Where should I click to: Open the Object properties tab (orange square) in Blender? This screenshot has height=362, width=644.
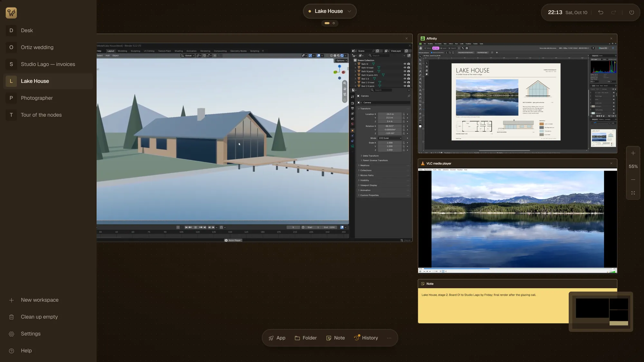(352, 131)
